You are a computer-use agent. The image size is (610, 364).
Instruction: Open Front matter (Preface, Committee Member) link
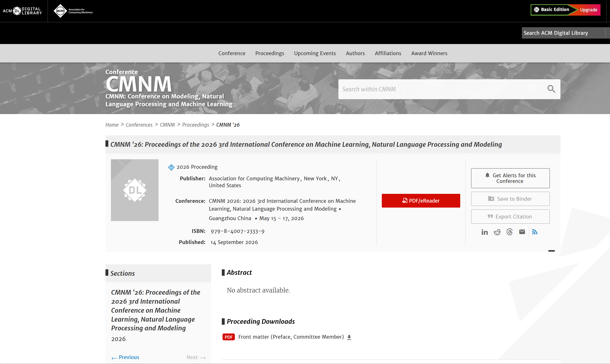coord(291,337)
